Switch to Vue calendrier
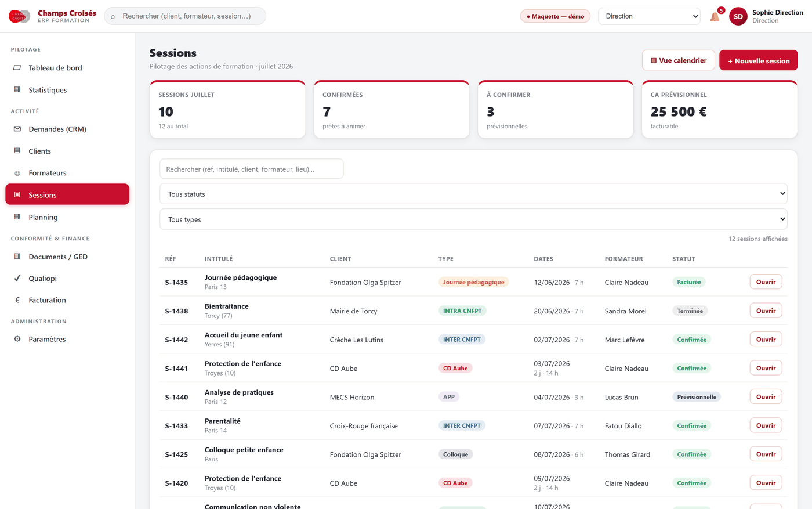 pos(679,60)
